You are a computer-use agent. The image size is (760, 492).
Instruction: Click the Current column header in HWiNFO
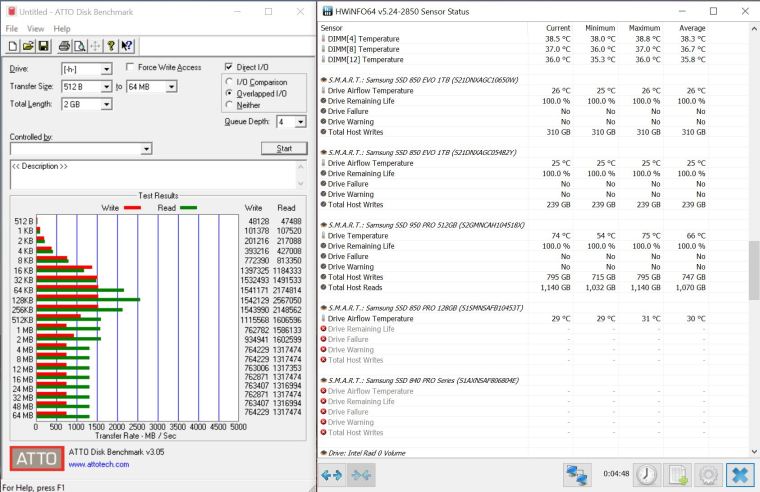[558, 28]
